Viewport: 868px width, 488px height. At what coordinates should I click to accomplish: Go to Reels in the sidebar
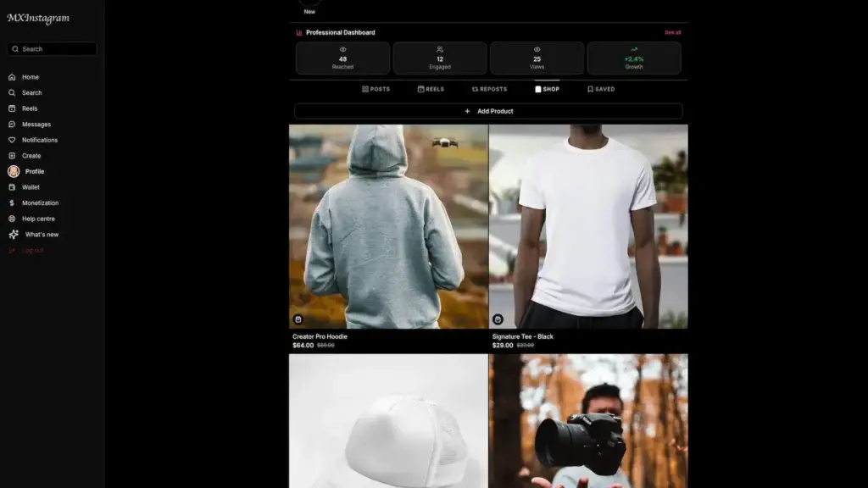tap(30, 108)
